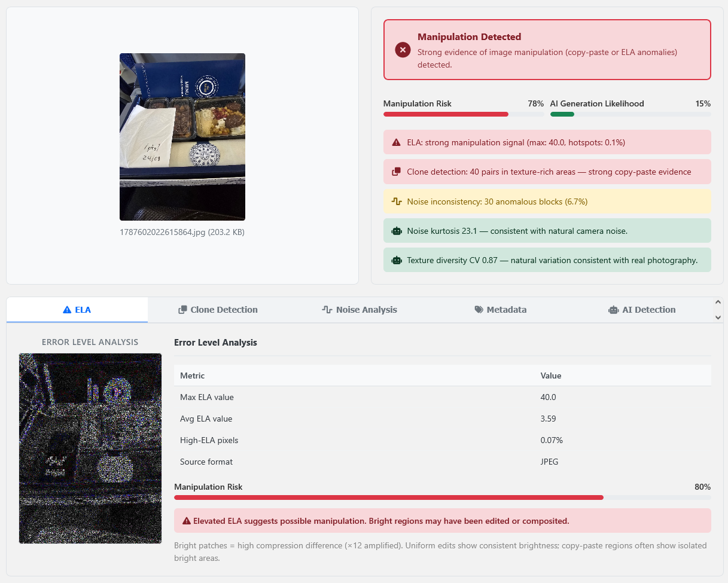Click the AI Generation Likelihood 15% bar
Viewport: 728px width, 583px height.
click(630, 114)
